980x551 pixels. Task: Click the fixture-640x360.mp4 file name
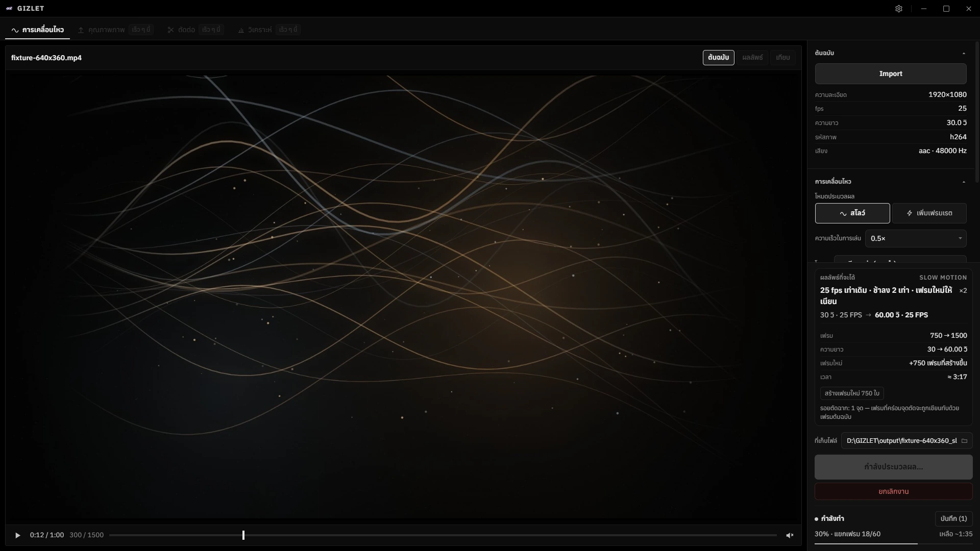[x=46, y=58]
